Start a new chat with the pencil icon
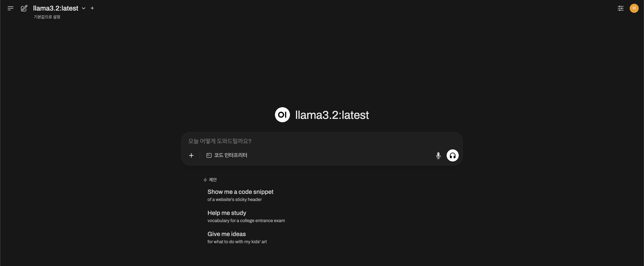The height and width of the screenshot is (266, 644). point(24,8)
